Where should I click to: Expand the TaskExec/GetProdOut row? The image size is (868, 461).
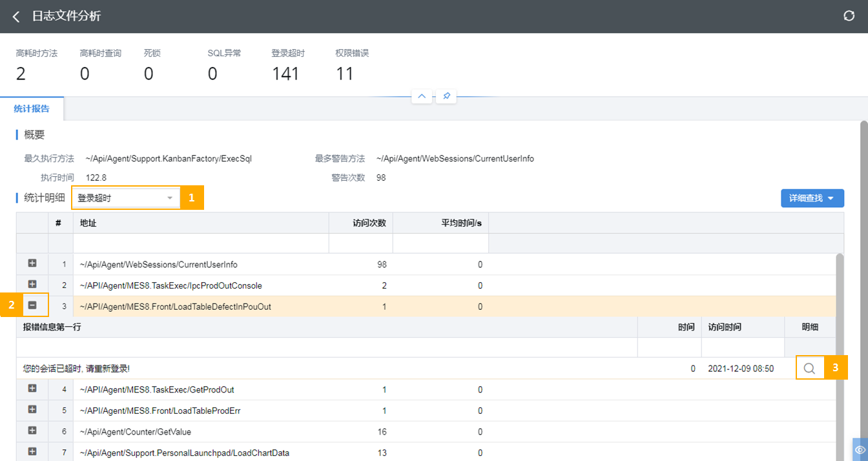(x=32, y=389)
